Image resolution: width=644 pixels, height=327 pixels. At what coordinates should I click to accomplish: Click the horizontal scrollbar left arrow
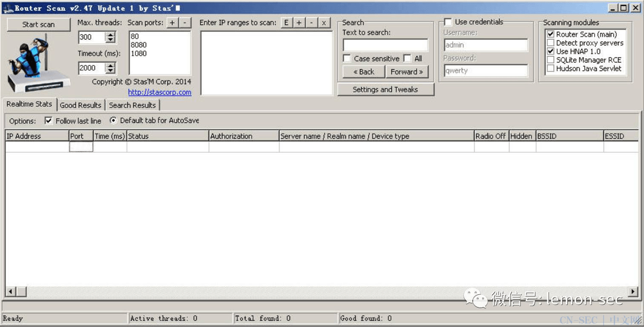(10, 292)
